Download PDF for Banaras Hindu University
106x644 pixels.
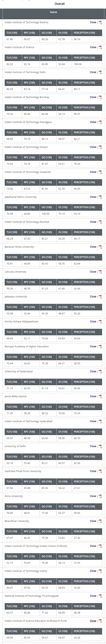[100, 247]
